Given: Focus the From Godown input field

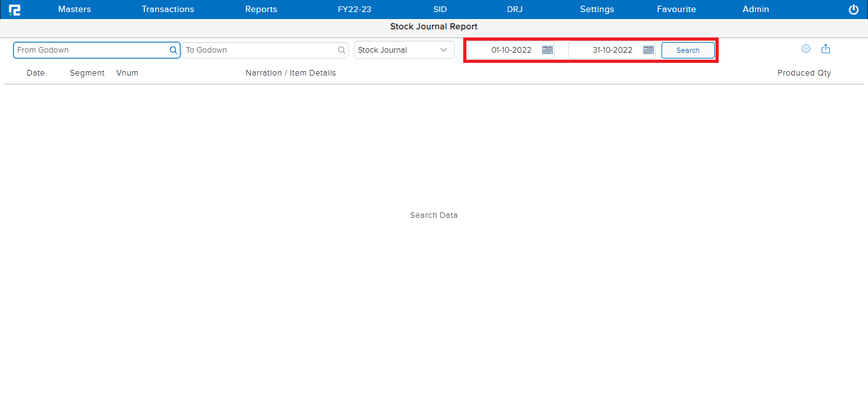Looking at the screenshot, I should 89,50.
